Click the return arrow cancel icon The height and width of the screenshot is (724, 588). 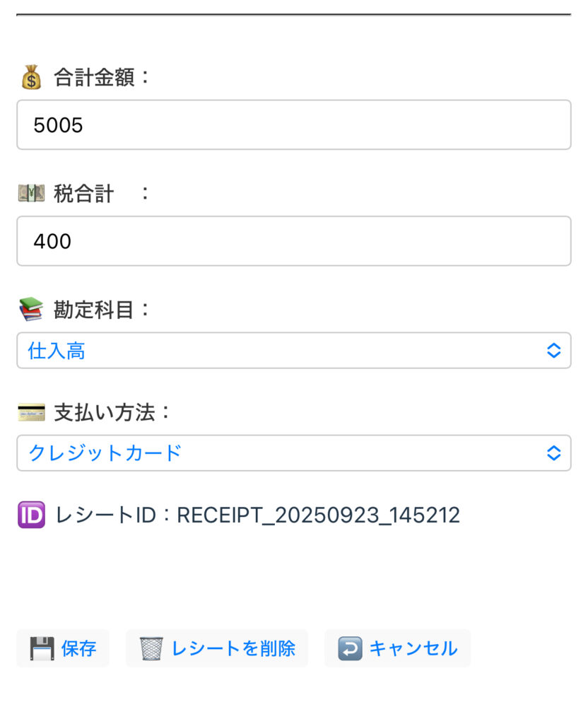(x=350, y=648)
